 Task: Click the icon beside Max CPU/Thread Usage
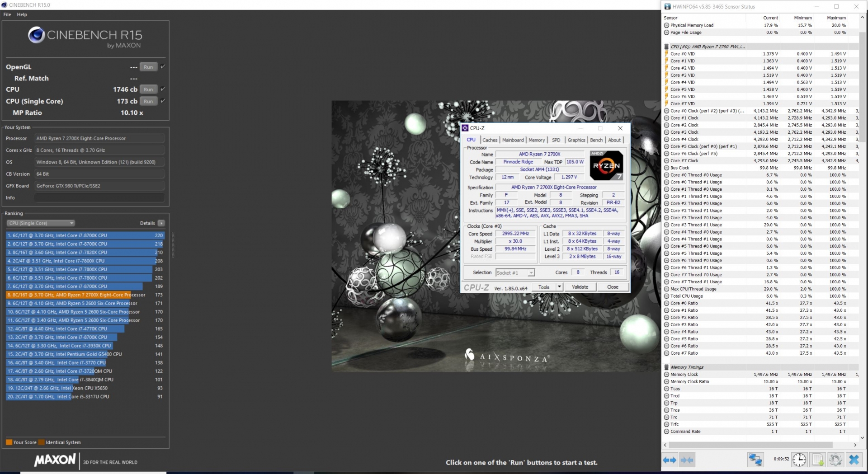pos(666,289)
